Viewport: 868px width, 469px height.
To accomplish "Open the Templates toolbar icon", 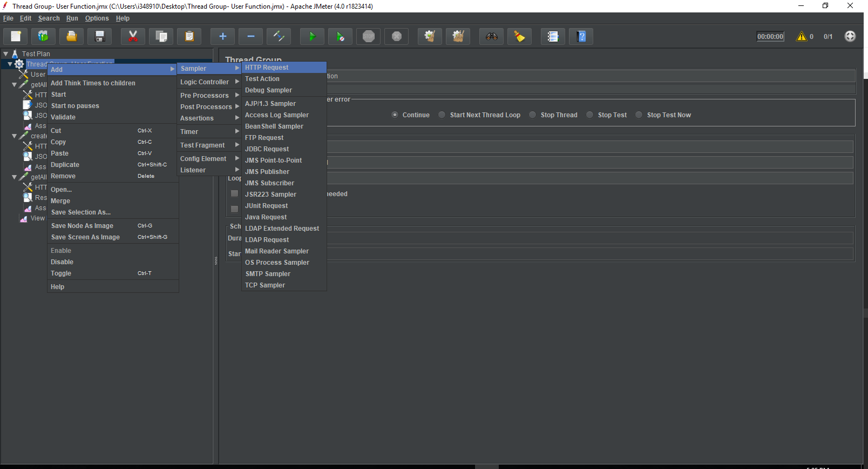I will click(x=43, y=36).
